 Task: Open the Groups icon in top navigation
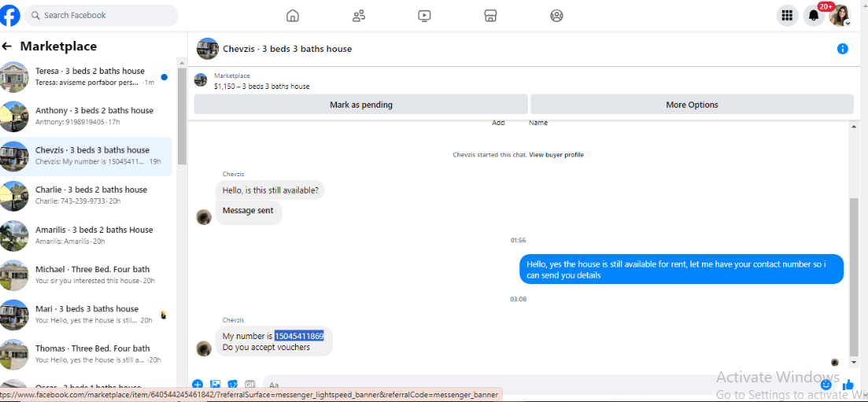pyautogui.click(x=556, y=16)
